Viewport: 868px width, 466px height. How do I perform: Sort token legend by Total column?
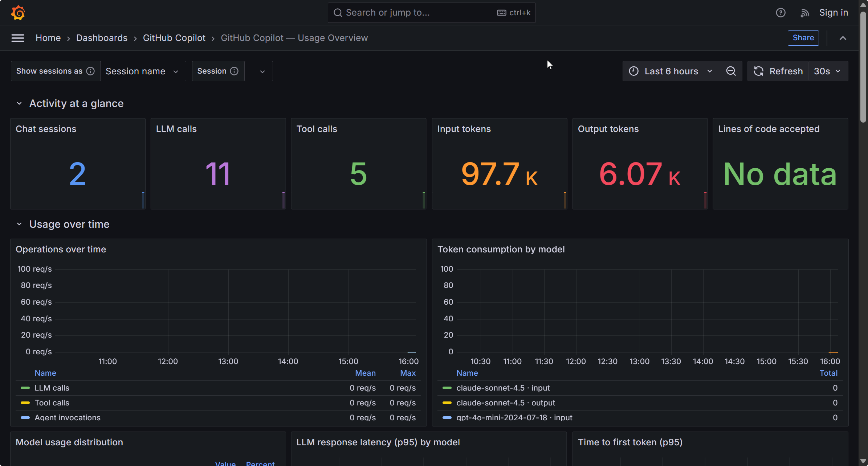(828, 373)
